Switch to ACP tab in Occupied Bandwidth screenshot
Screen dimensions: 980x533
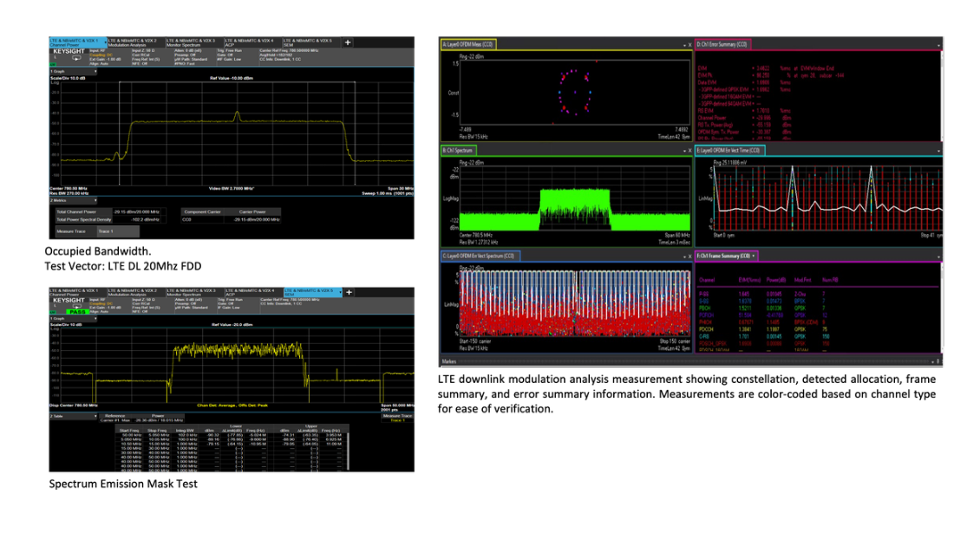[252, 42]
